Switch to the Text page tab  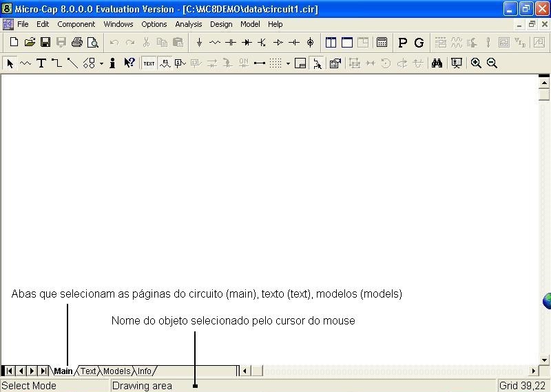[88, 371]
